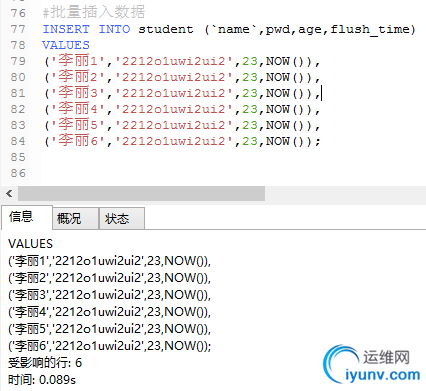Click output row containing '李丽5'

[x=109, y=329]
